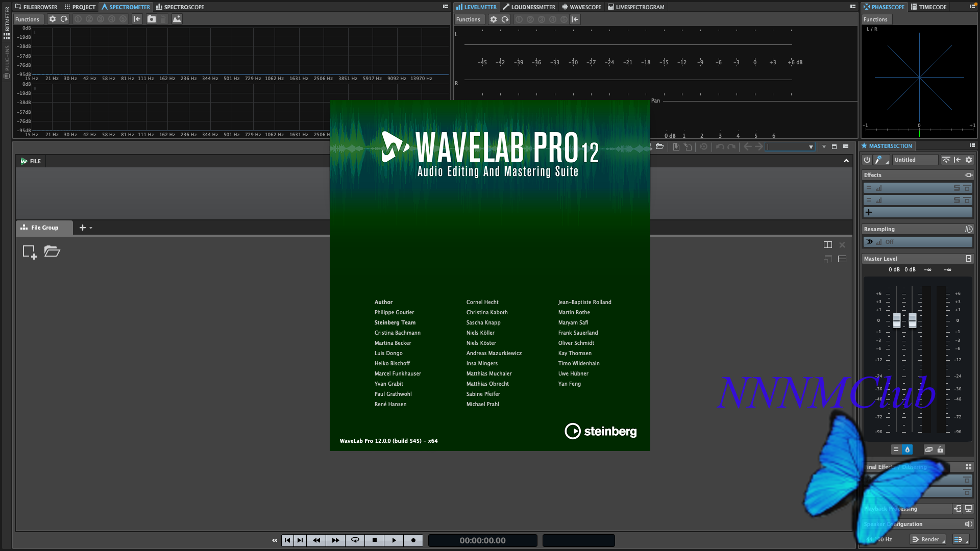Click the Pan slider line in Level Meter

[x=759, y=101]
